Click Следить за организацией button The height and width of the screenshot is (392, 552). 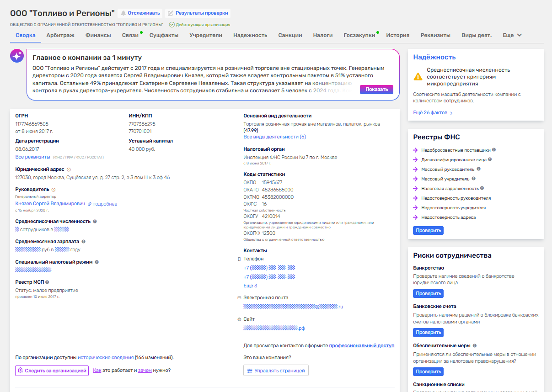[52, 371]
